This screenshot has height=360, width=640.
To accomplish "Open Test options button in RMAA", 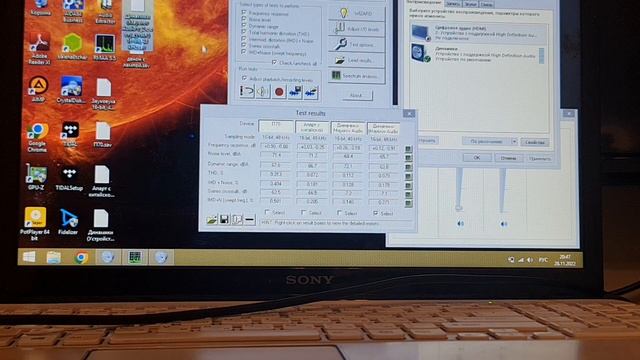I will click(356, 44).
